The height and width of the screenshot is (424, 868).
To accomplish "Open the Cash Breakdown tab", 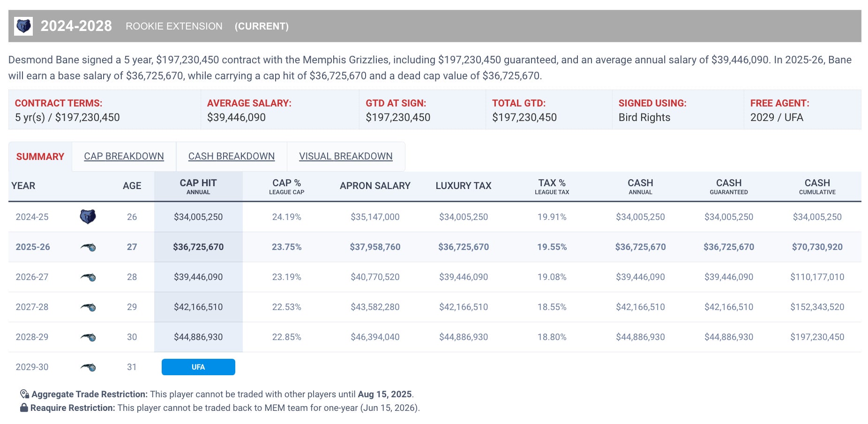I will coord(232,157).
